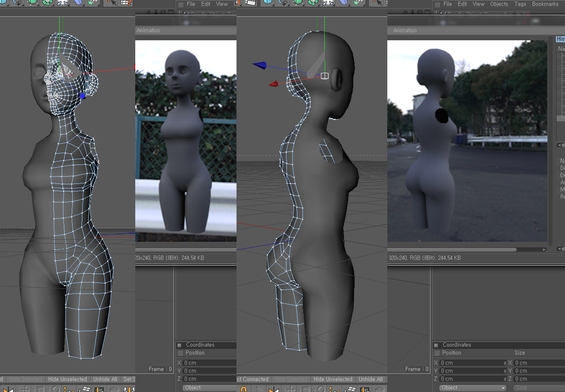The width and height of the screenshot is (565, 392).
Task: Switch to the Hist tab
Action: pyautogui.click(x=560, y=39)
